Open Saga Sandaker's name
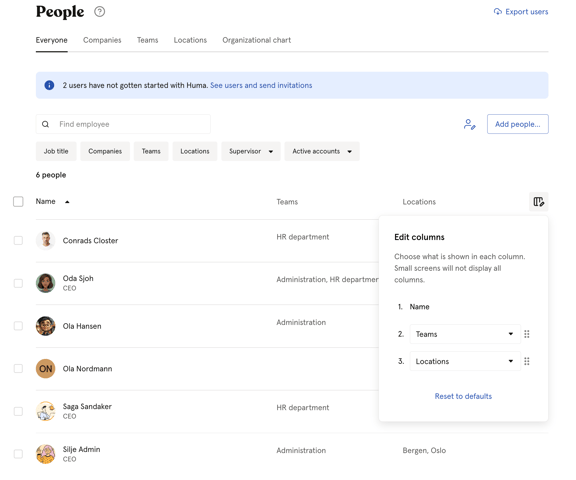Screen dimensions: 576x480 tap(87, 407)
